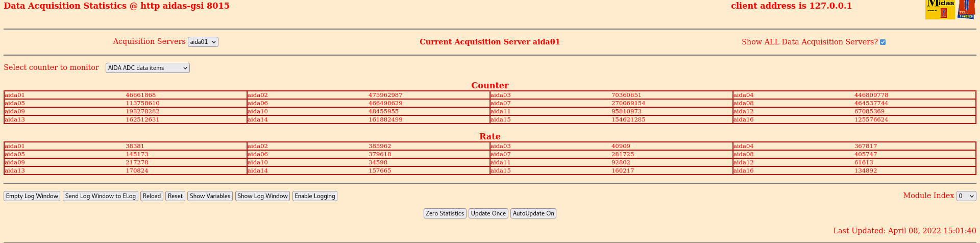Click the Counter table heading
The width and height of the screenshot is (980, 243).
pyautogui.click(x=490, y=85)
